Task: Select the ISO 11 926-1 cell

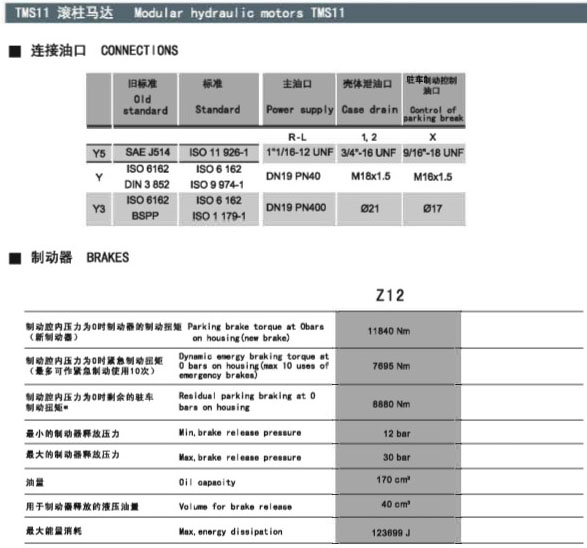Action: (x=219, y=153)
